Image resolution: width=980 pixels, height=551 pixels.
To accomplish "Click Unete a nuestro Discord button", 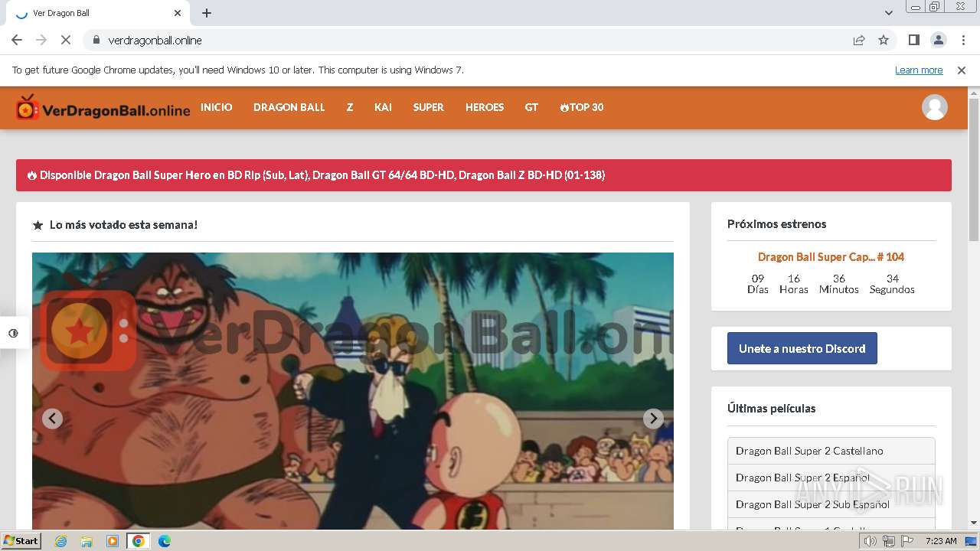I will [802, 348].
